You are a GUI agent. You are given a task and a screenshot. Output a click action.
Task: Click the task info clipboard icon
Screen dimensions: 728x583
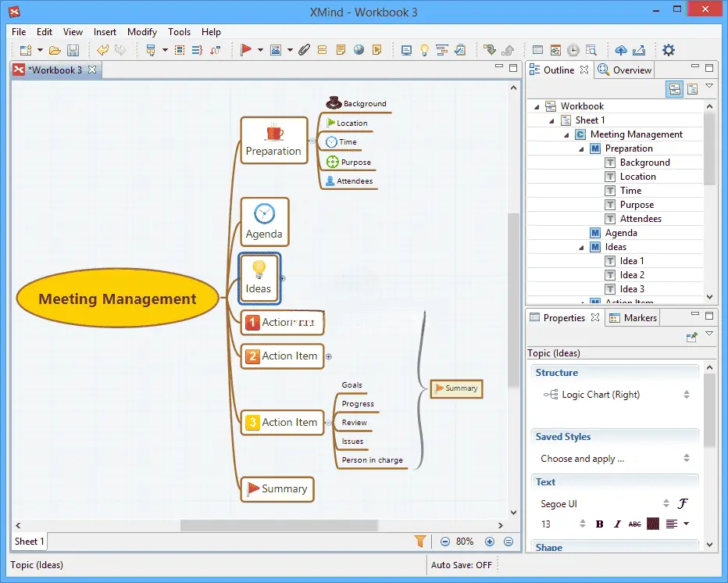tap(460, 50)
